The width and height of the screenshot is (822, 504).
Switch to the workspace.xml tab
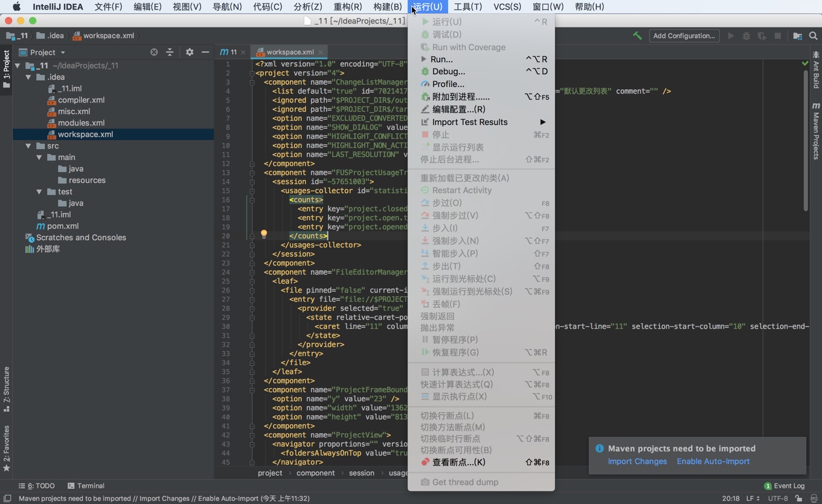289,53
